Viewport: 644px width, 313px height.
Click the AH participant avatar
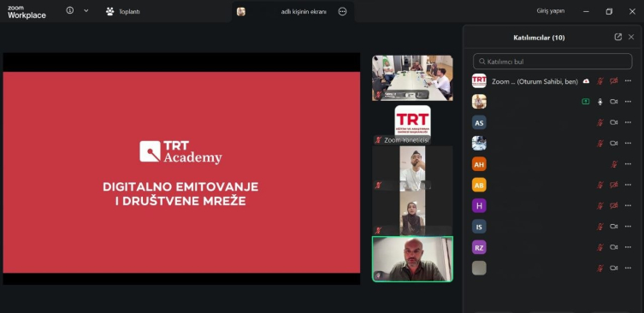click(479, 164)
